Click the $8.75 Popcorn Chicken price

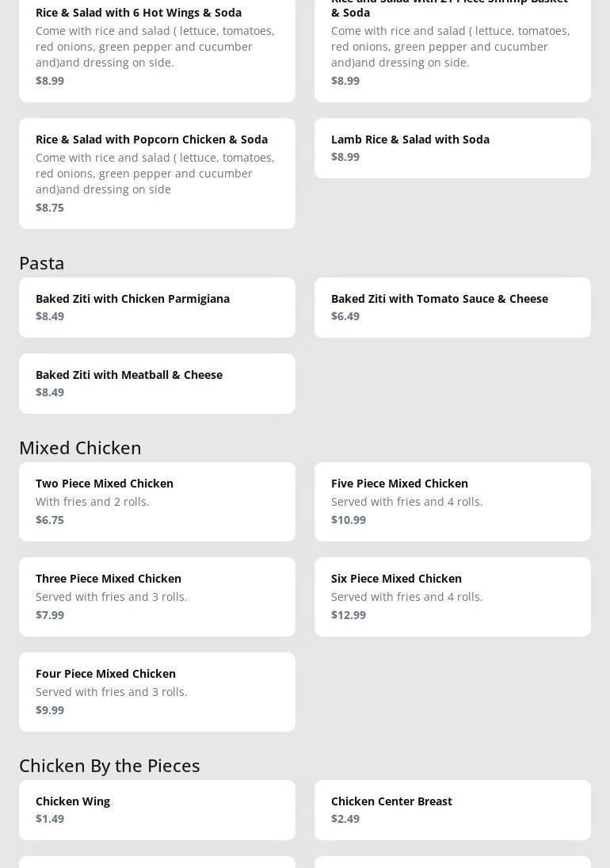[x=50, y=208]
